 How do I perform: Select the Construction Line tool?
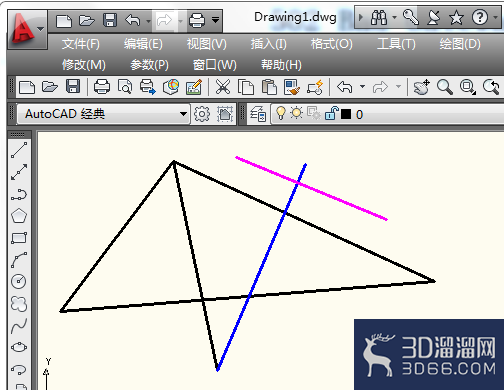(x=19, y=172)
